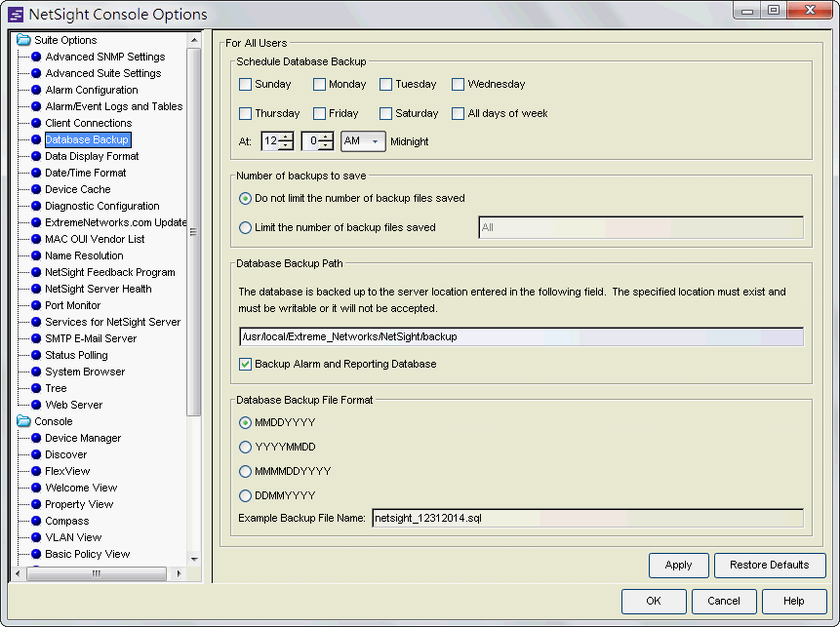Open Services for NetSight Server options

point(112,323)
